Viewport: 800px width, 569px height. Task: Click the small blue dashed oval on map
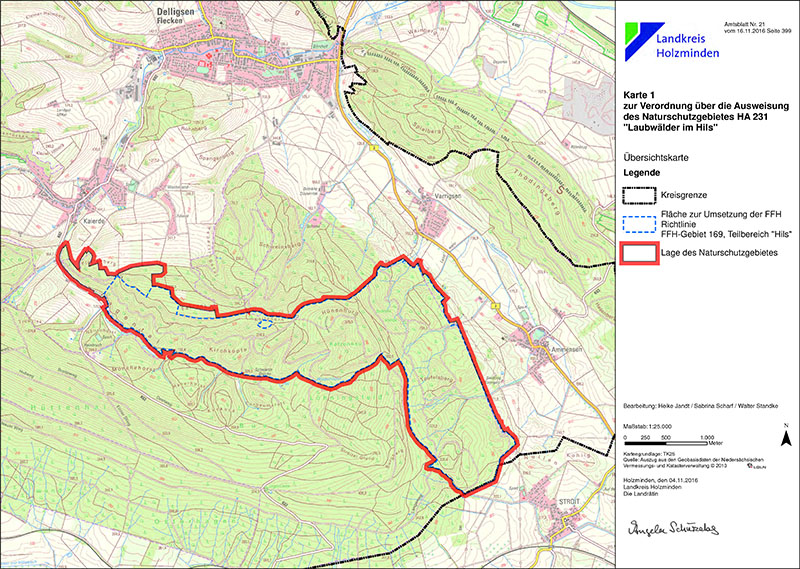264,324
